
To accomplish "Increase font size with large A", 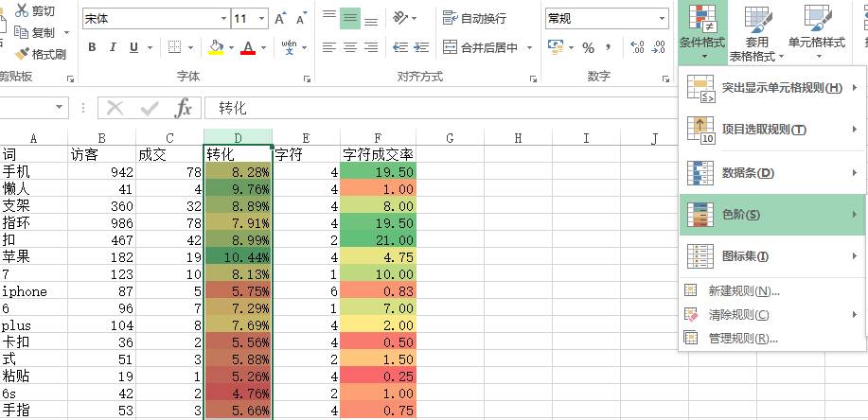I will [280, 19].
